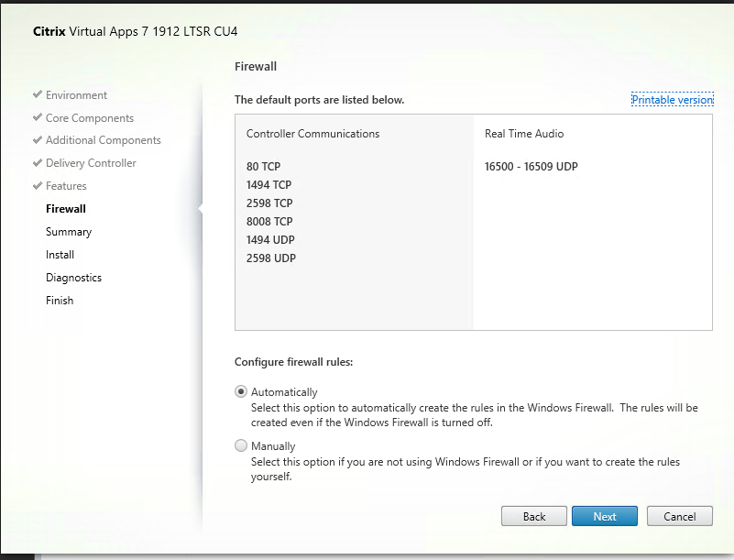Go to the Features step

pyautogui.click(x=66, y=186)
